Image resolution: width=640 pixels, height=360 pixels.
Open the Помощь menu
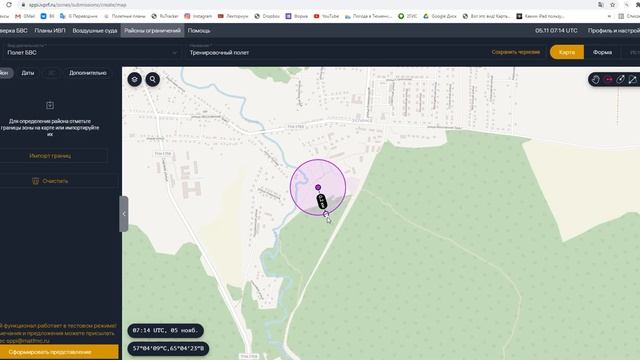199,31
